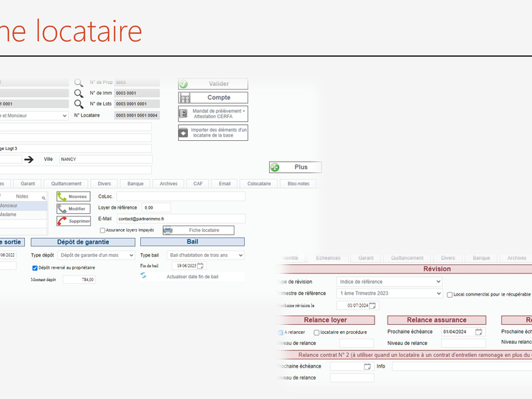Click the grey phone icon on Modifier

coord(62,209)
